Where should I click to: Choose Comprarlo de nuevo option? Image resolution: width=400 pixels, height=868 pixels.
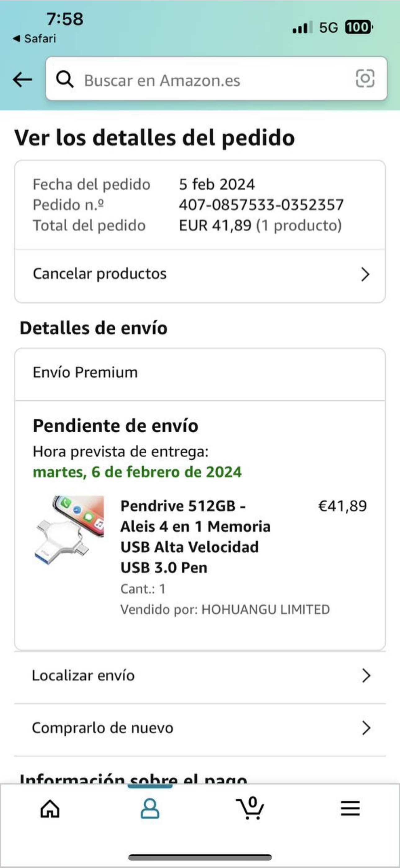pos(200,728)
